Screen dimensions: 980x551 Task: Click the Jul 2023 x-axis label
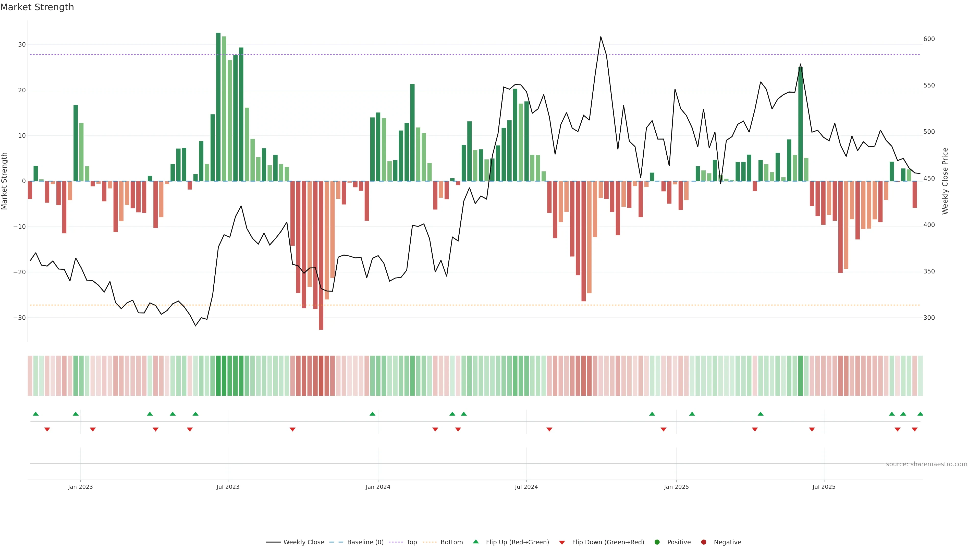click(x=228, y=487)
